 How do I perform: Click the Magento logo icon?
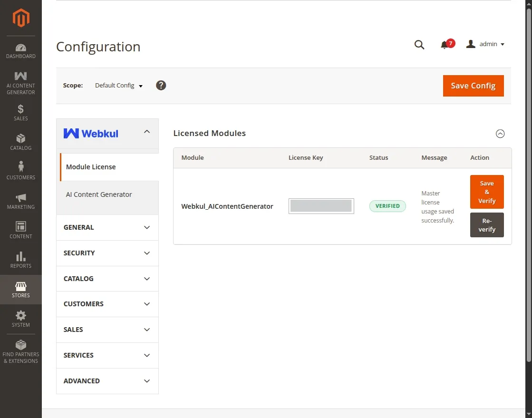(21, 18)
